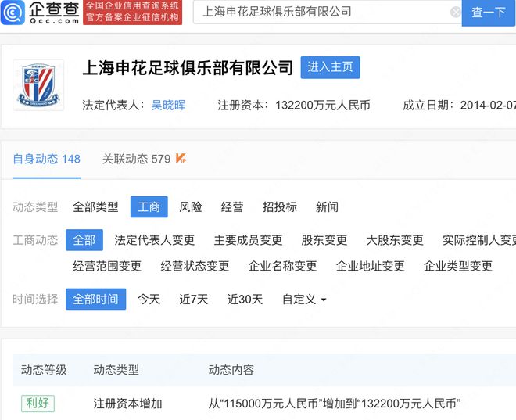Screen dimensions: 516x420
Task: Select 近30天 time range
Action: click(245, 300)
